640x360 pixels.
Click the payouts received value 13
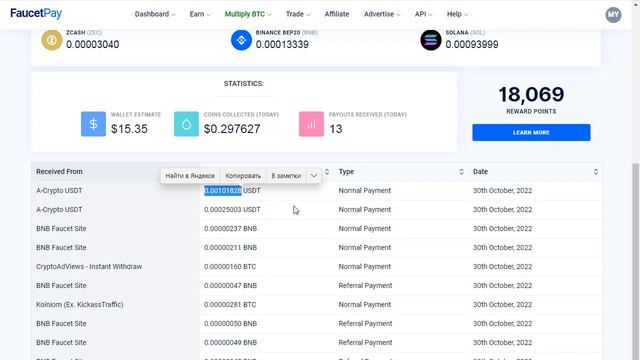pos(336,129)
